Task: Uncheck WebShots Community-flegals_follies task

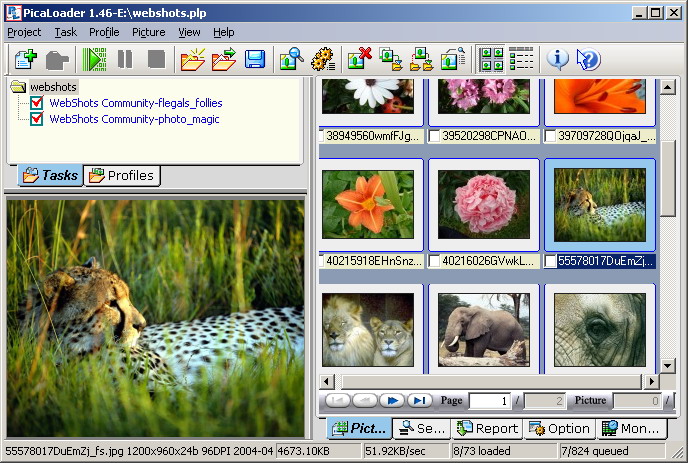Action: [x=38, y=103]
